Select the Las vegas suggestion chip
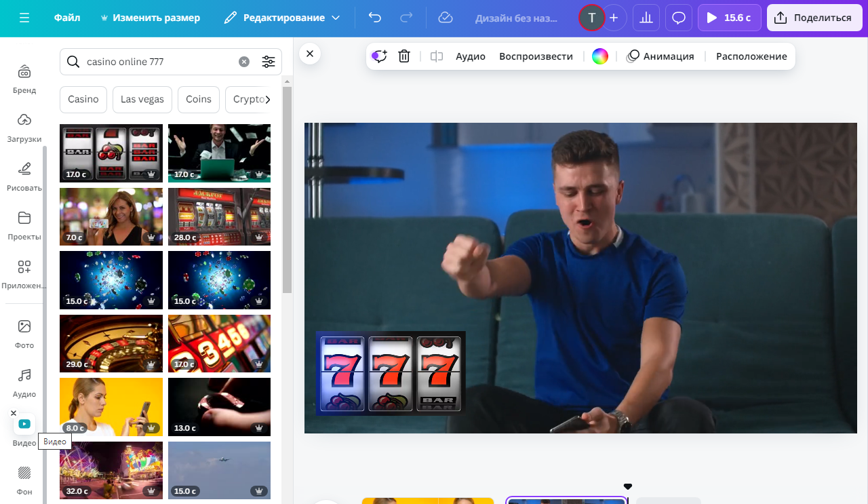This screenshot has height=504, width=868. pos(142,99)
